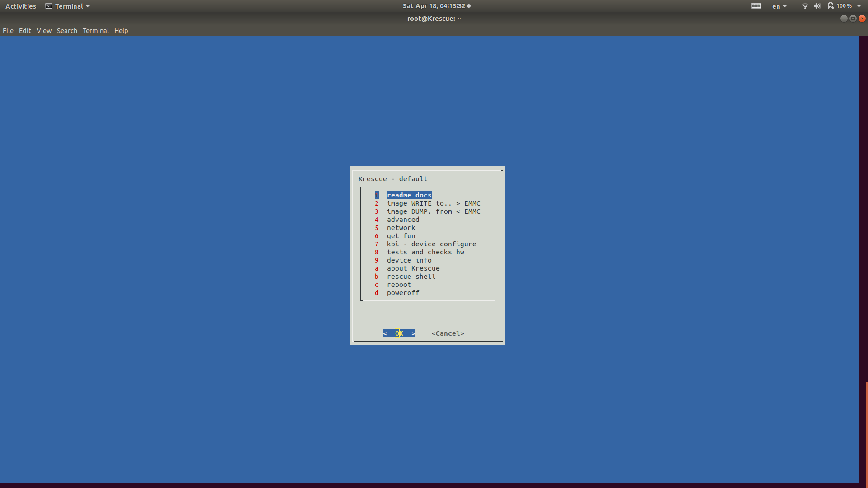The image size is (868, 488).
Task: Expand the system menu arrow at top right
Action: click(x=859, y=6)
